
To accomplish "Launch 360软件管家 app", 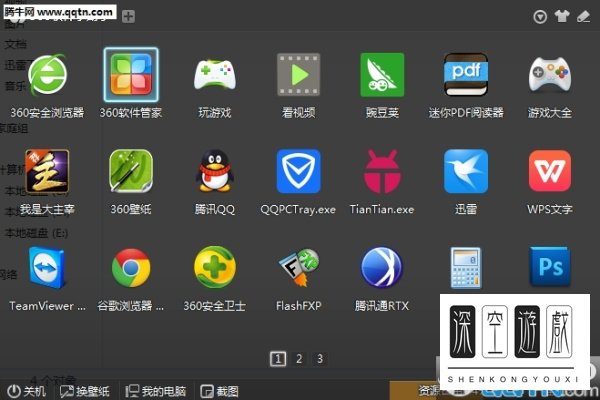I will point(131,75).
